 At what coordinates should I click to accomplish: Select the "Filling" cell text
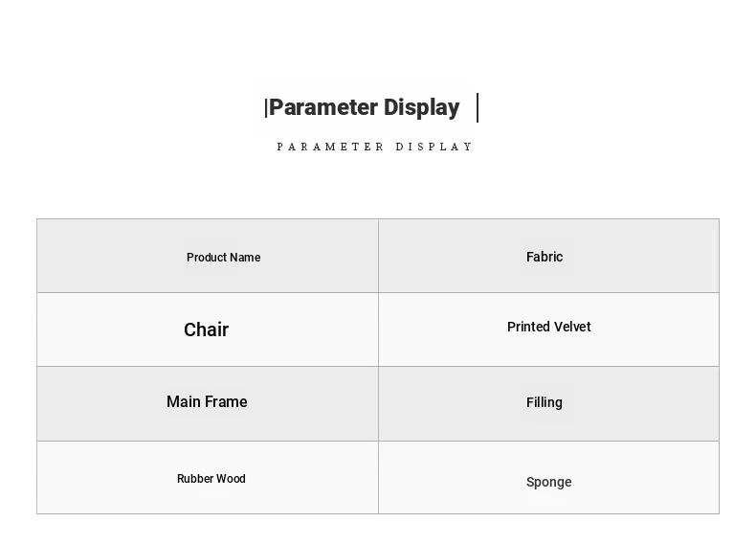[x=545, y=402]
